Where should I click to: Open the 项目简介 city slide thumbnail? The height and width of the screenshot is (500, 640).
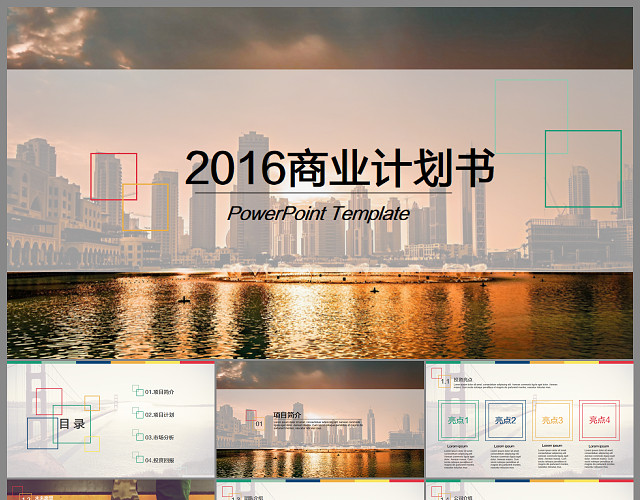tap(320, 419)
